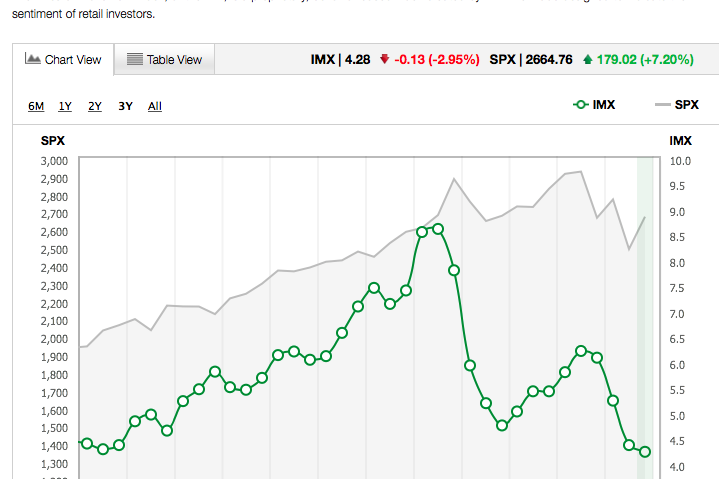Viewport: 719px width, 479px height.
Task: Click the green up arrow next to SPX value
Action: point(585,60)
